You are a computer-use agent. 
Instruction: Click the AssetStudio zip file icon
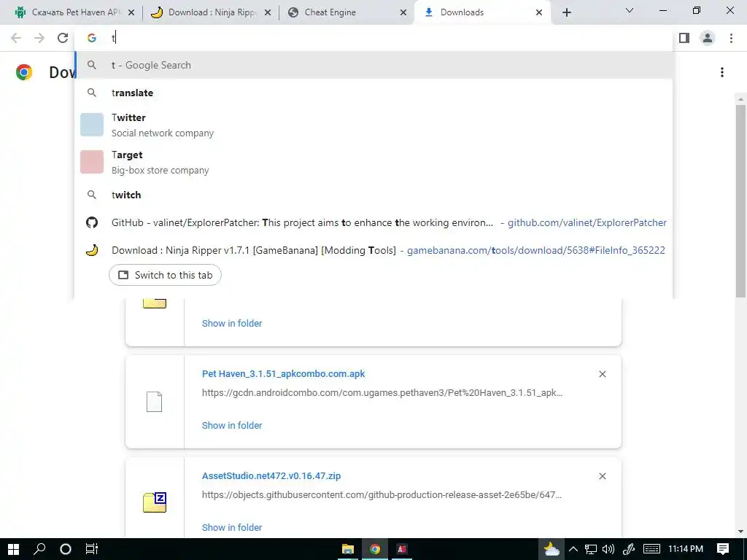[x=155, y=502]
